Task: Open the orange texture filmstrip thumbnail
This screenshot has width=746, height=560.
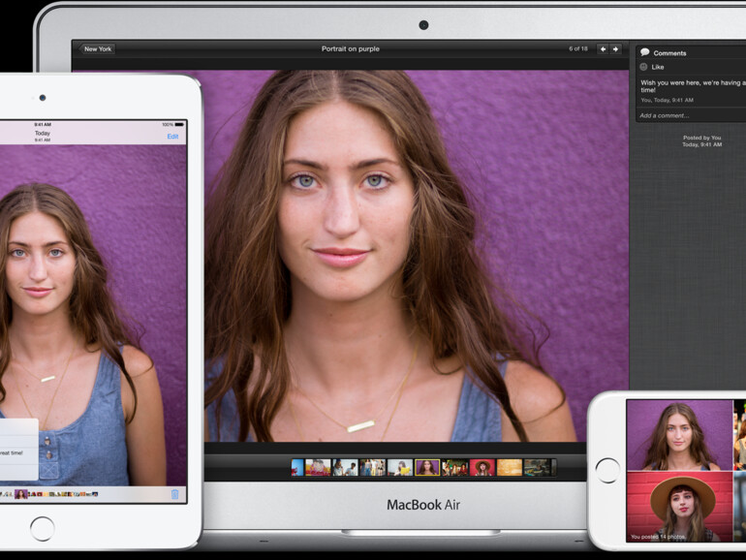Action: pos(509,467)
